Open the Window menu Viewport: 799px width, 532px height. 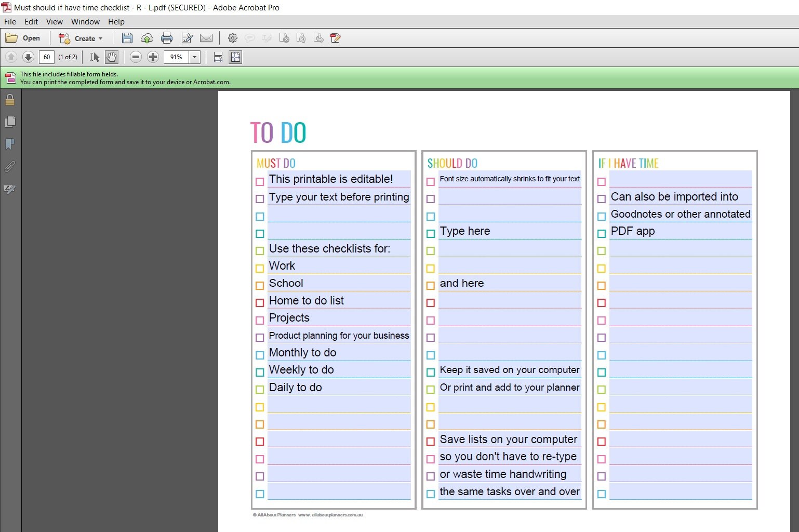pyautogui.click(x=85, y=22)
